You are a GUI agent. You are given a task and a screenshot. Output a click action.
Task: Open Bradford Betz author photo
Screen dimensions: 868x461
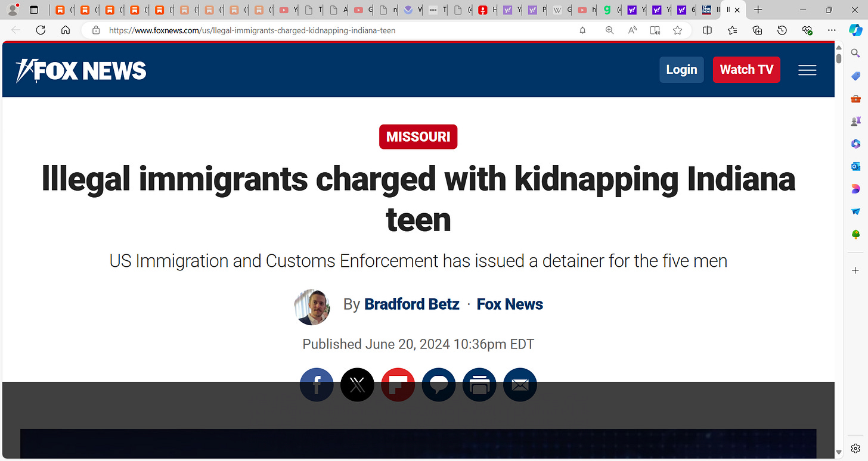coord(312,307)
